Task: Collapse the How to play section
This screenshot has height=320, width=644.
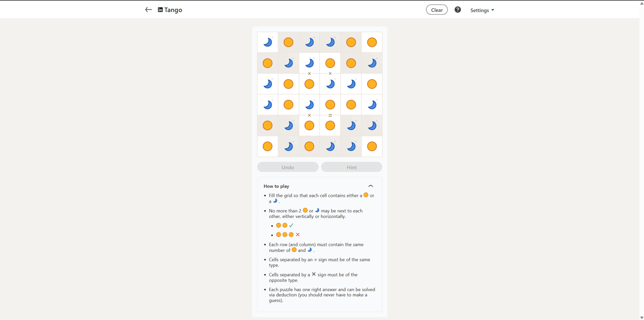Action: tap(371, 186)
